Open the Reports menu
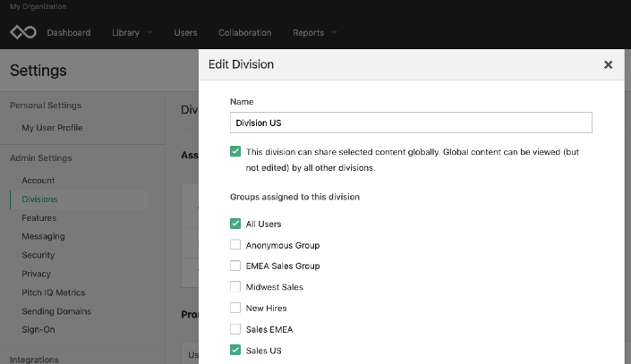631x364 pixels. click(x=308, y=32)
